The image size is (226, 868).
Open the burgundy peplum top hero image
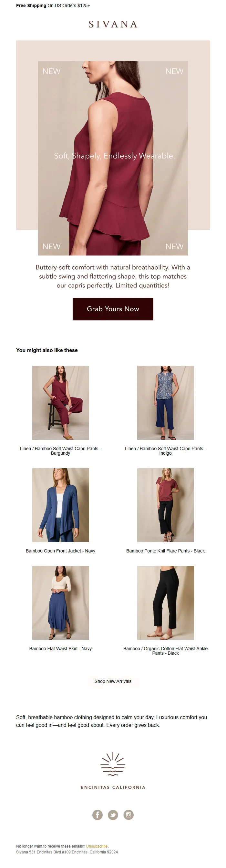(113, 158)
